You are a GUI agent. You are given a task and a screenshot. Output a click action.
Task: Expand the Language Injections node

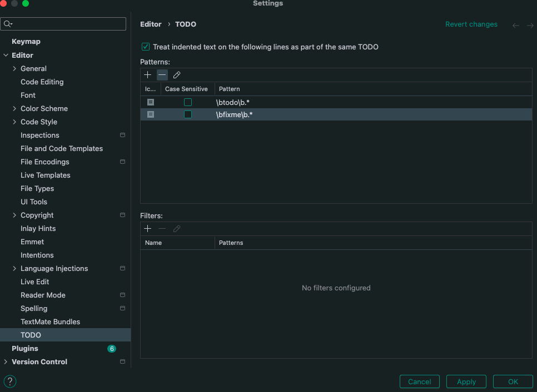tap(14, 269)
